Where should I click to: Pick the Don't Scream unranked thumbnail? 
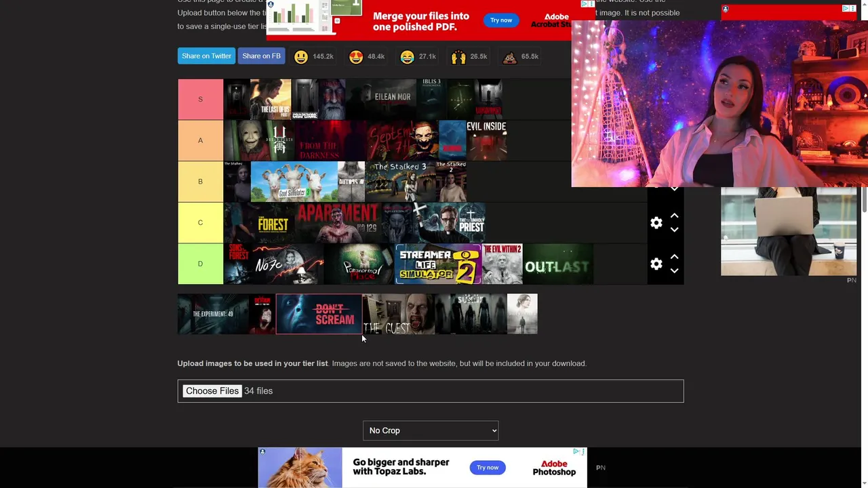[319, 314]
